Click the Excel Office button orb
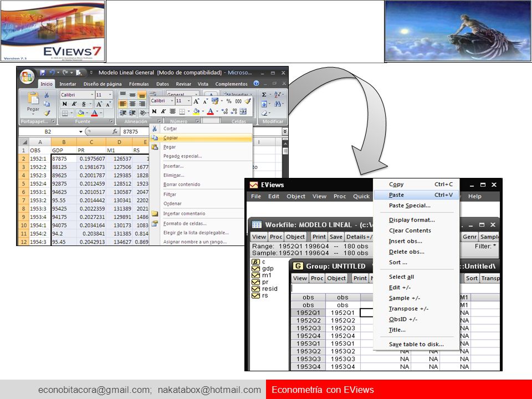 click(x=27, y=76)
